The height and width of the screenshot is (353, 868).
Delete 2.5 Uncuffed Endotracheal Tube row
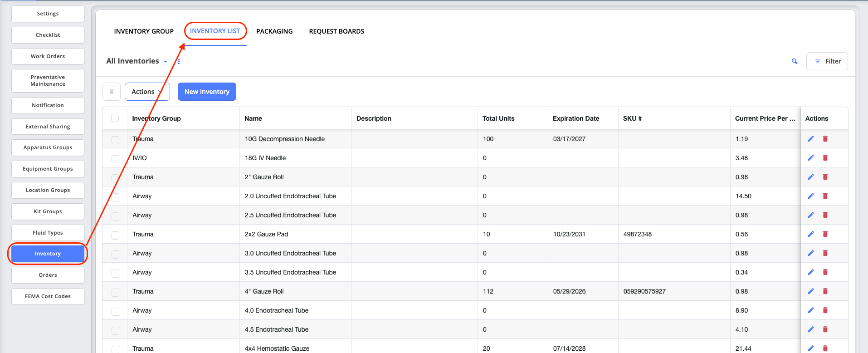[x=825, y=215]
